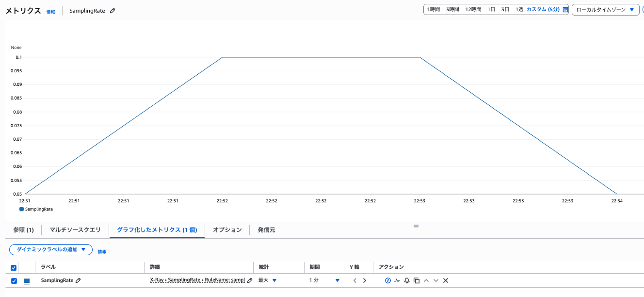Click the compass icon in the Actions column
The image size is (644, 297).
(x=387, y=280)
